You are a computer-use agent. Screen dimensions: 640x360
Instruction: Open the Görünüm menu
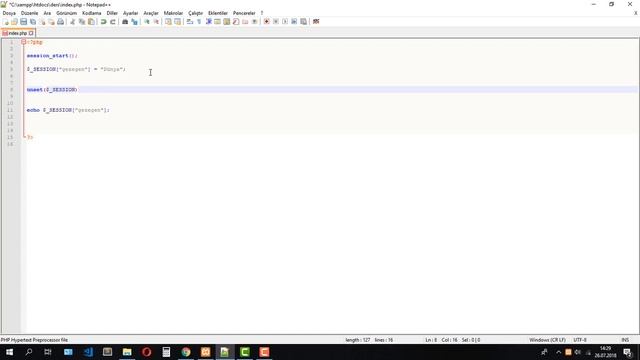tap(67, 13)
